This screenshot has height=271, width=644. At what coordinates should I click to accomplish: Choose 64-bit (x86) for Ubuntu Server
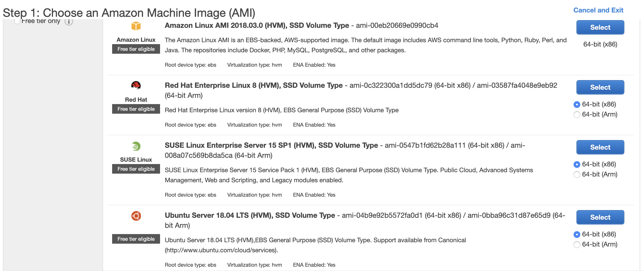click(x=576, y=235)
